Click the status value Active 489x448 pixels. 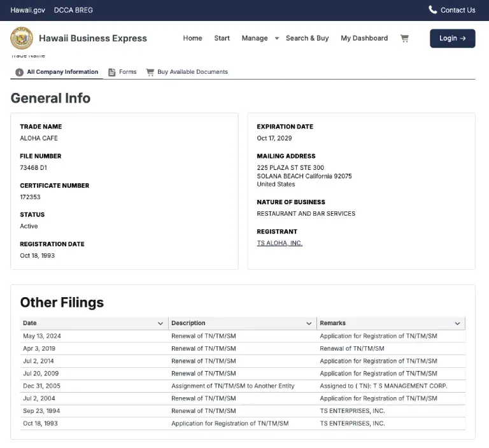coord(29,226)
